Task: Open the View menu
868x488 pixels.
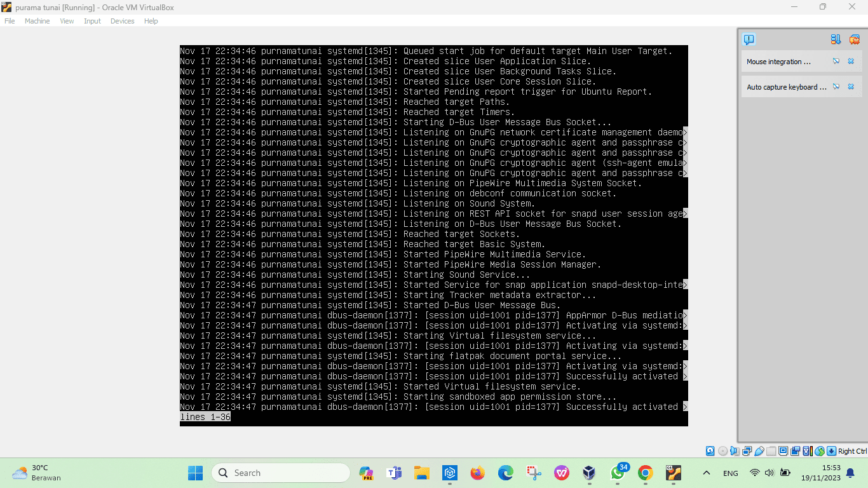Action: click(x=67, y=21)
